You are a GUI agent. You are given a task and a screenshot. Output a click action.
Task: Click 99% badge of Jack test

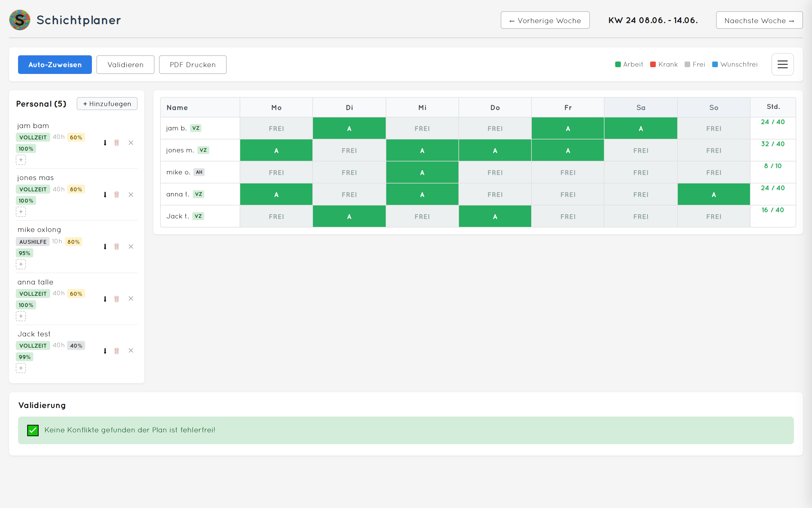(25, 357)
